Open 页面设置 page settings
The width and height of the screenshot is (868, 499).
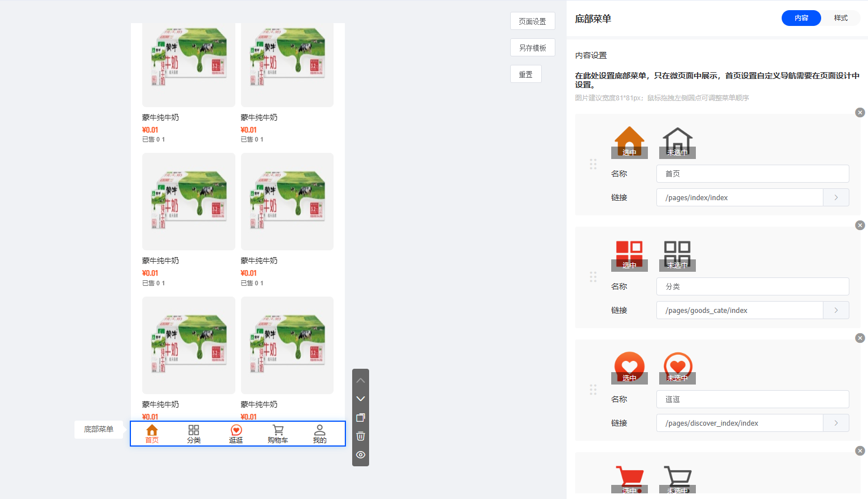(x=533, y=21)
